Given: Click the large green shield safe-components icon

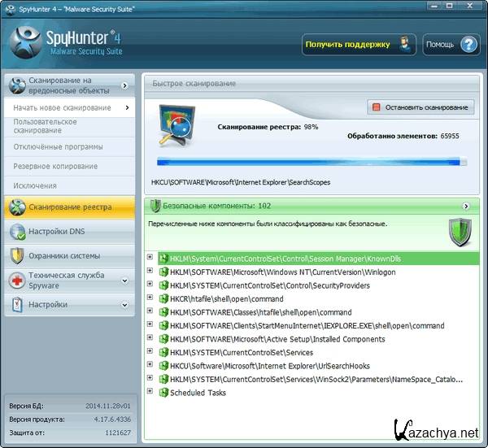Looking at the screenshot, I should pos(460,232).
